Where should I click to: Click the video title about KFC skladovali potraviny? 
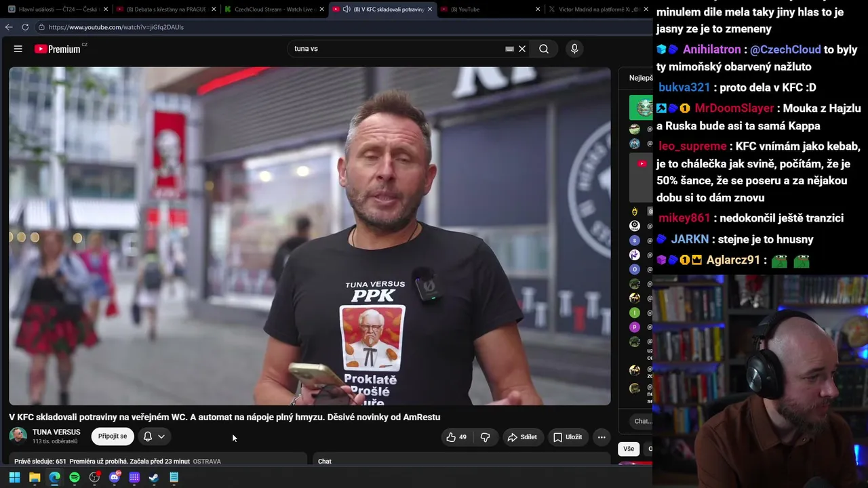tap(224, 418)
